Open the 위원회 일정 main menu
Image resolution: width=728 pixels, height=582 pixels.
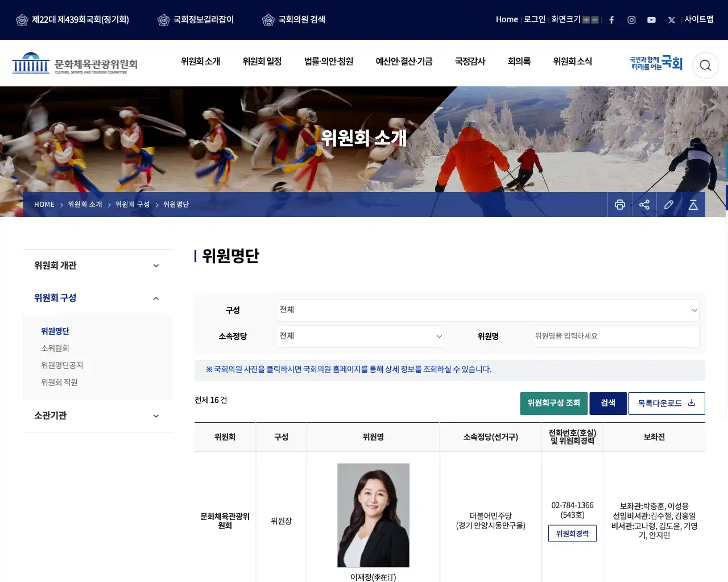pyautogui.click(x=262, y=61)
